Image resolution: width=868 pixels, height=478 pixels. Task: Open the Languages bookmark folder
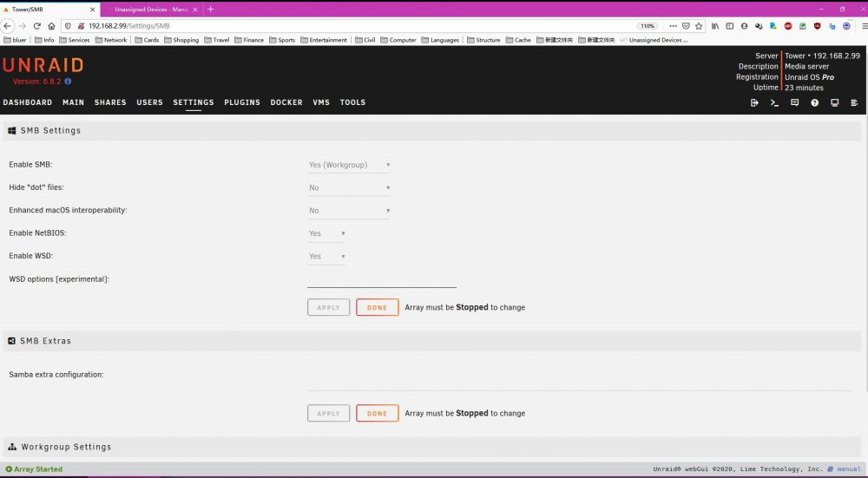440,40
